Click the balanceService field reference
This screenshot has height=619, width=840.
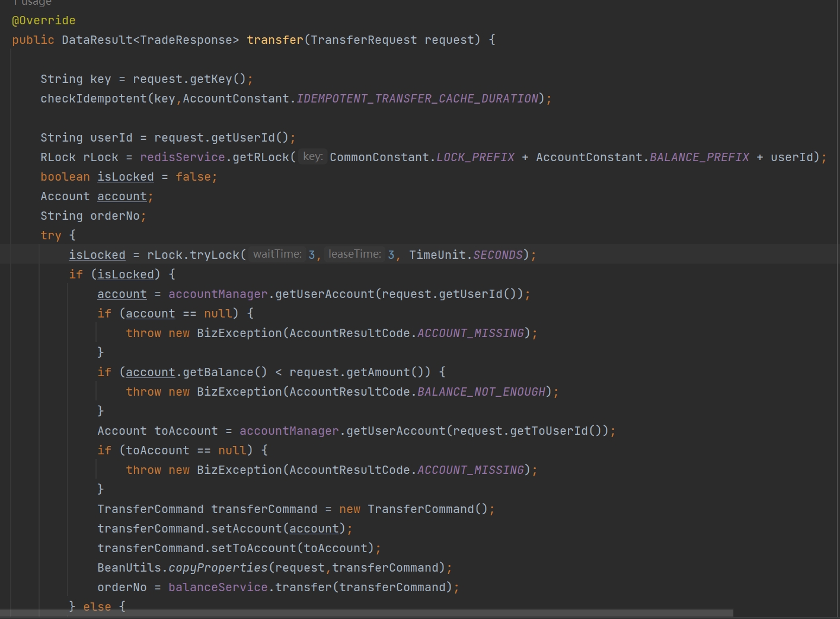pyautogui.click(x=218, y=588)
